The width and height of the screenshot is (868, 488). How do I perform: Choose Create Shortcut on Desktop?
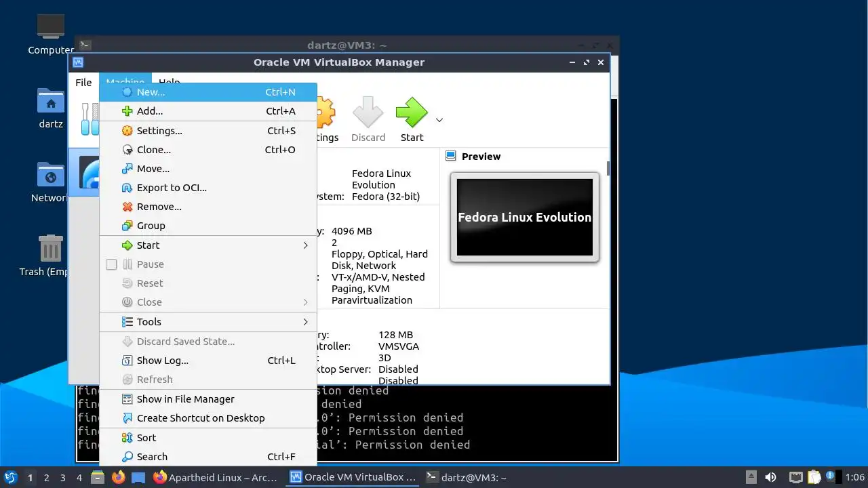click(208, 418)
